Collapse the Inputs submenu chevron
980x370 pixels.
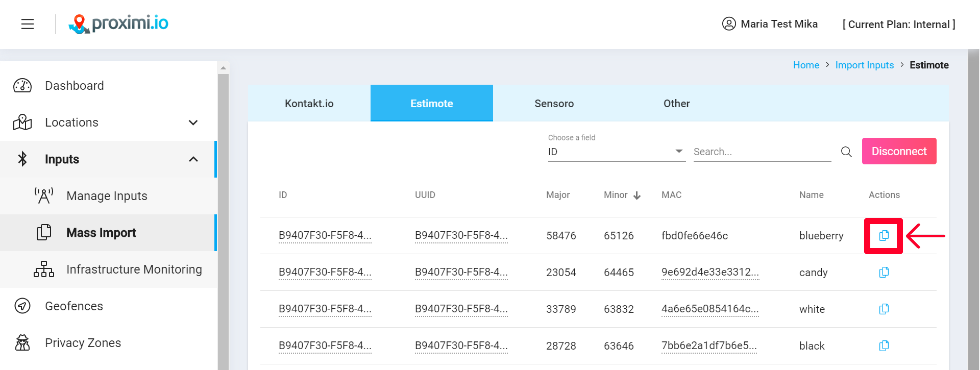click(193, 159)
